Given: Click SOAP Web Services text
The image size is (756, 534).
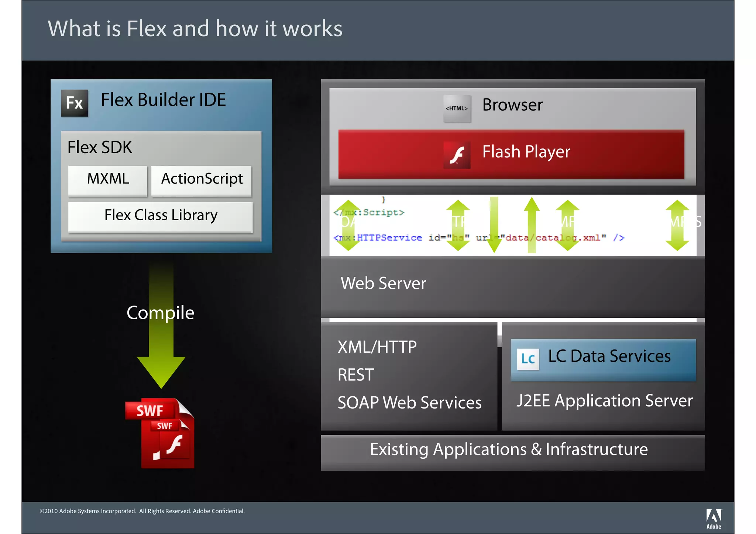Looking at the screenshot, I should click(409, 403).
